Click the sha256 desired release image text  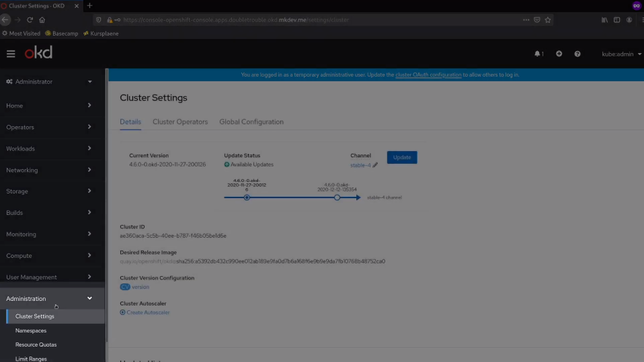[x=280, y=261]
